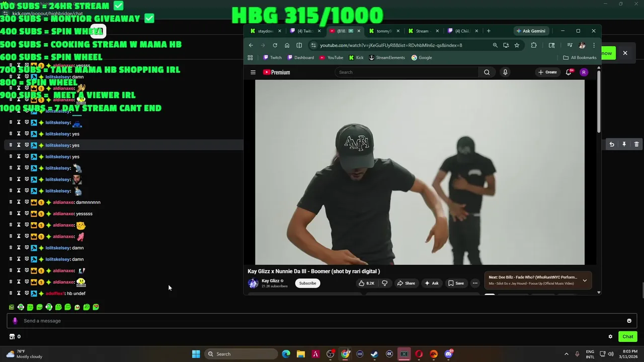Screen dimensions: 644x362
Task: Open the Twitch bookmark
Action: point(273,58)
